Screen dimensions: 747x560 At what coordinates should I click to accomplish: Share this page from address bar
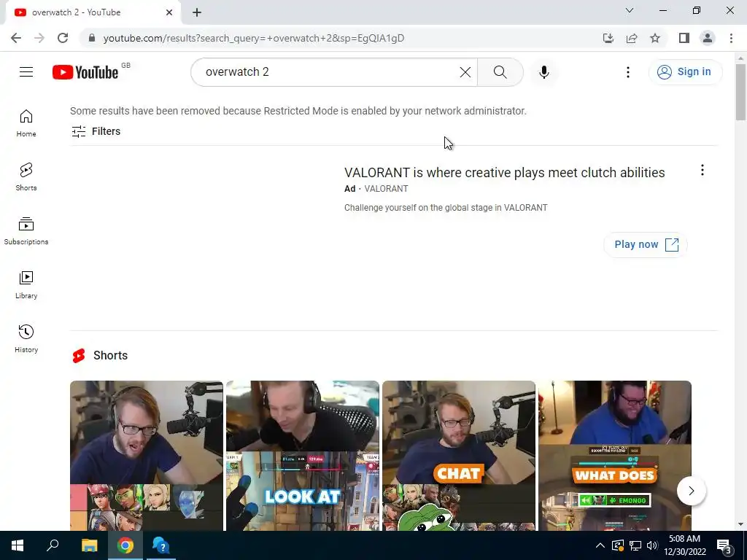click(x=632, y=38)
